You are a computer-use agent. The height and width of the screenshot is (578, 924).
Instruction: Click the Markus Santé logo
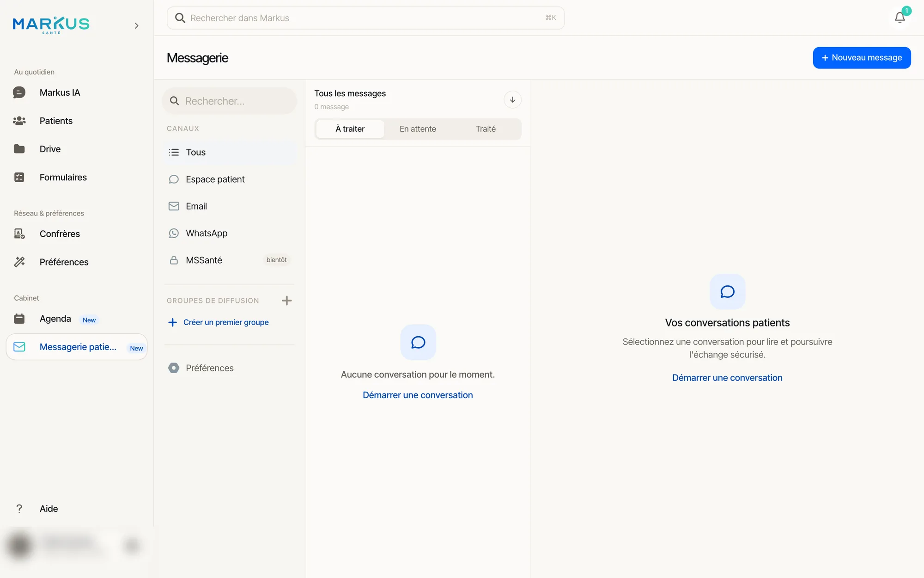tap(51, 25)
